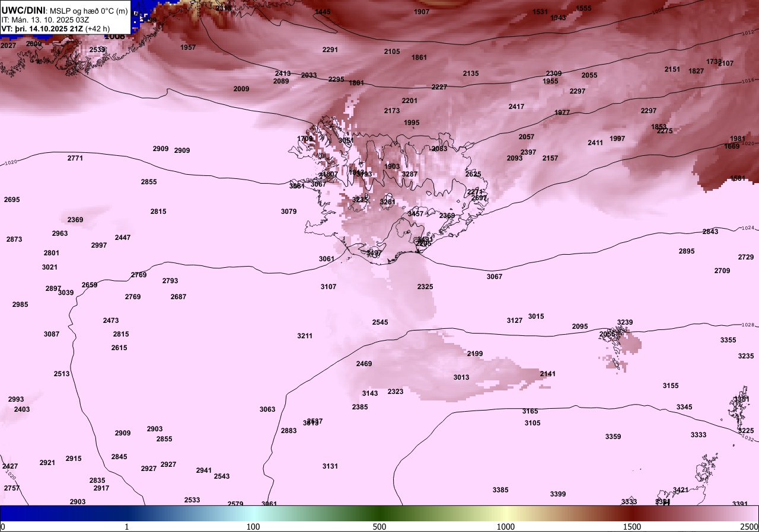The width and height of the screenshot is (759, 532).
Task: Click the freezing level value 1907
Action: pyautogui.click(x=422, y=12)
